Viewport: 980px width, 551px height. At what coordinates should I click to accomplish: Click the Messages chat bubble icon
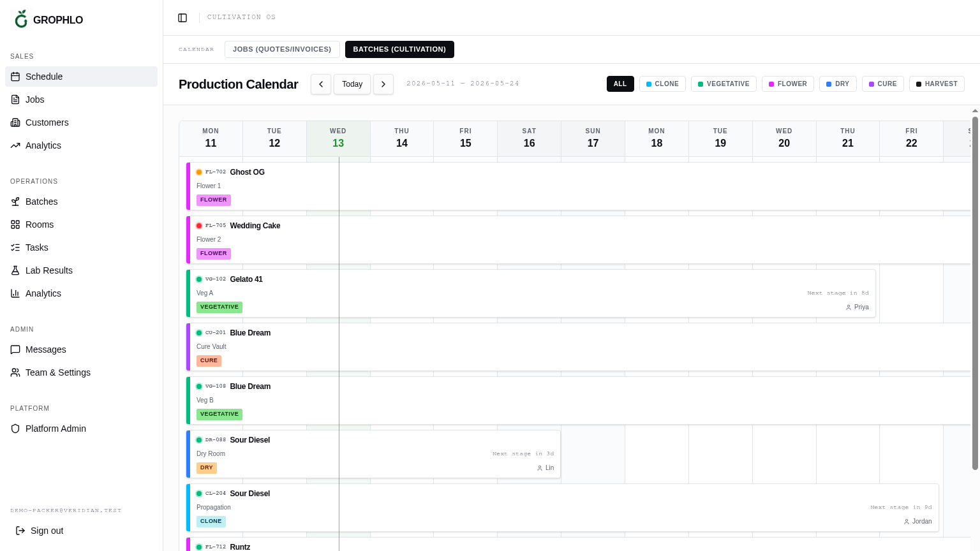(15, 349)
